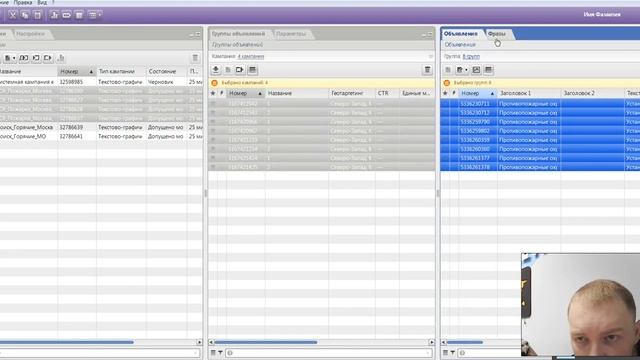Open the new campaign document dropdown in Campaigns panel
The image size is (640, 360).
(9, 58)
